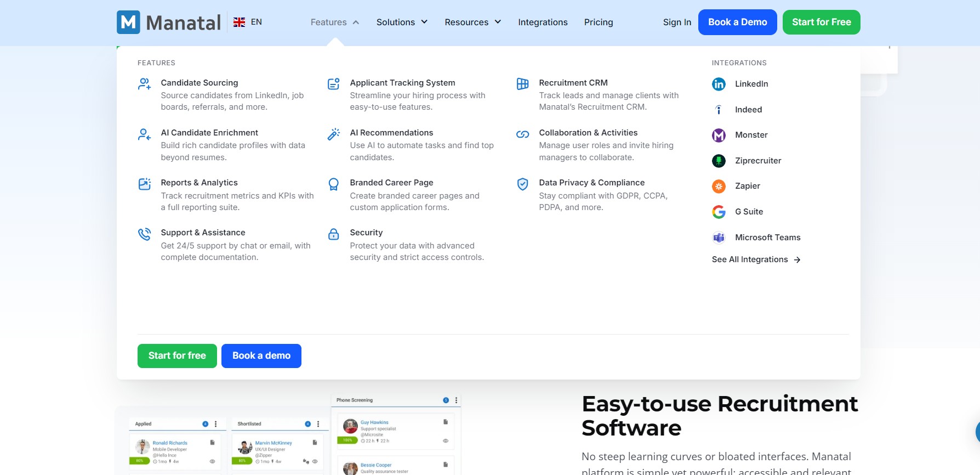This screenshot has width=980, height=475.
Task: Click the Features nav label
Action: click(x=328, y=22)
